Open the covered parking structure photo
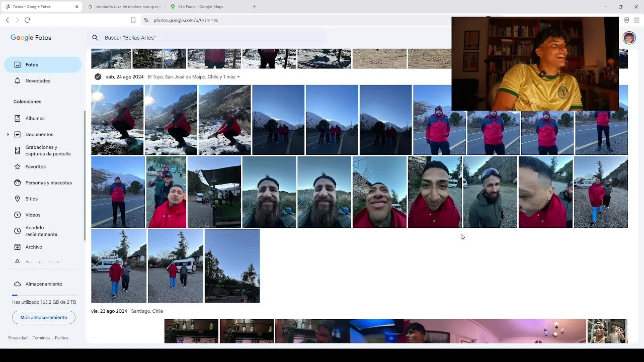 214,192
